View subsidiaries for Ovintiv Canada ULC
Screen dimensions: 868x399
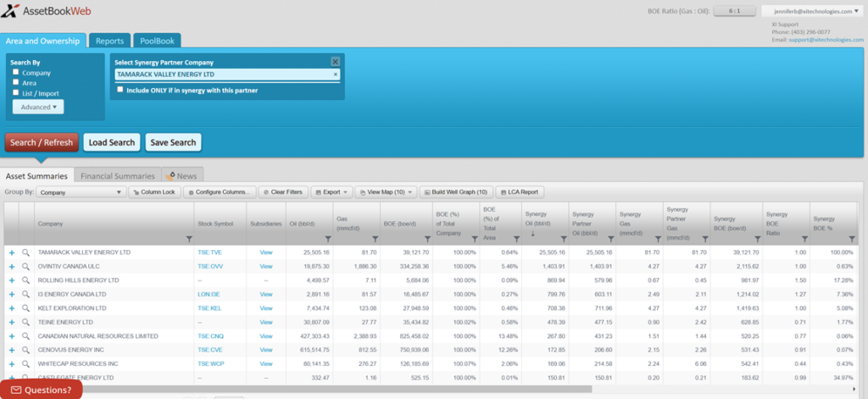coord(266,266)
